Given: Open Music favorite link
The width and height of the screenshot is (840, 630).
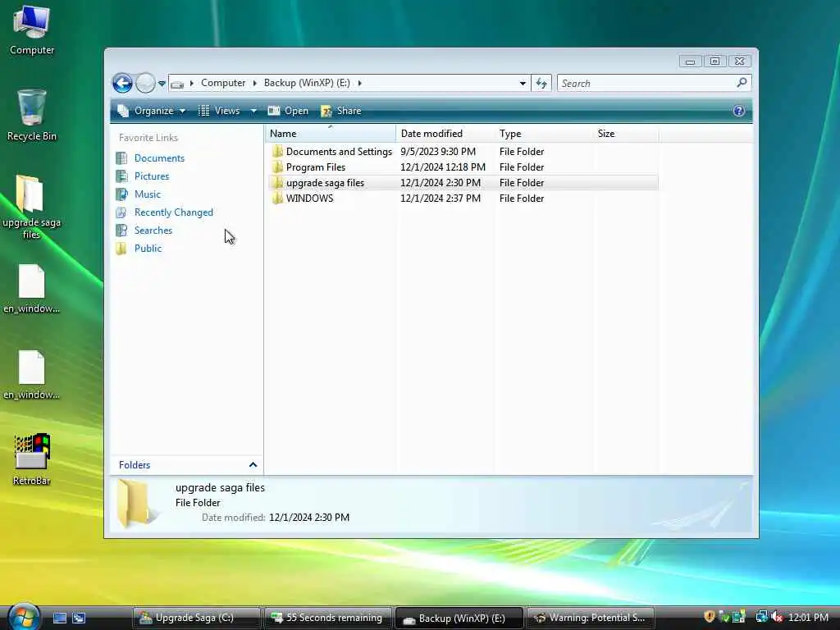Looking at the screenshot, I should (x=148, y=194).
